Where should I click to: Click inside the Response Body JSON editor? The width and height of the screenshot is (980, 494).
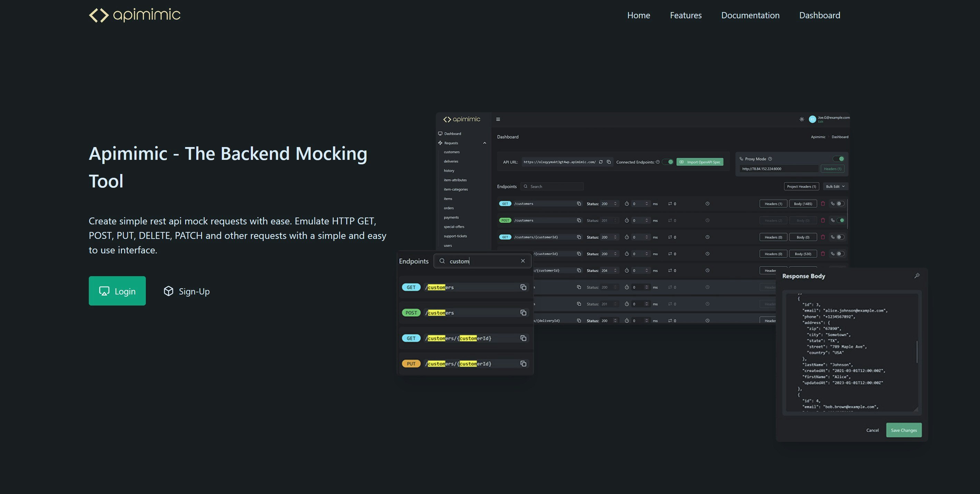[851, 352]
